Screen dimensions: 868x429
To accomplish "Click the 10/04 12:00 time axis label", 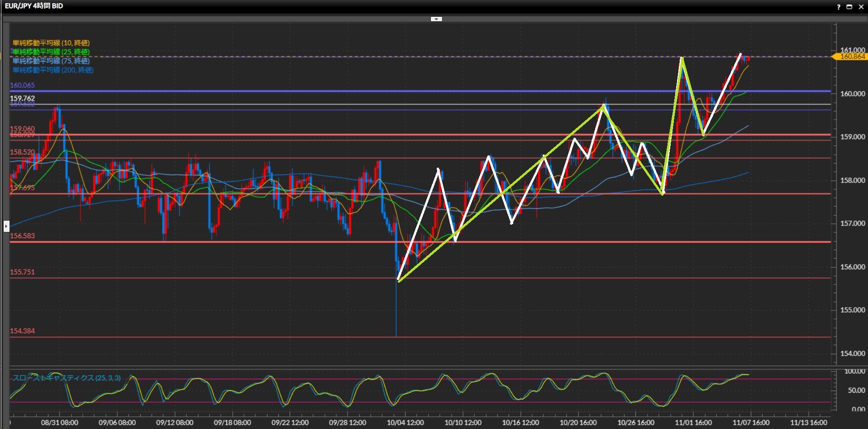I will click(405, 423).
